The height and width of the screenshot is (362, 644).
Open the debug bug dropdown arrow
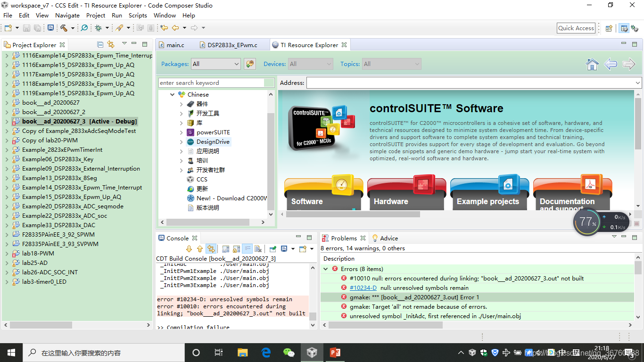[107, 28]
